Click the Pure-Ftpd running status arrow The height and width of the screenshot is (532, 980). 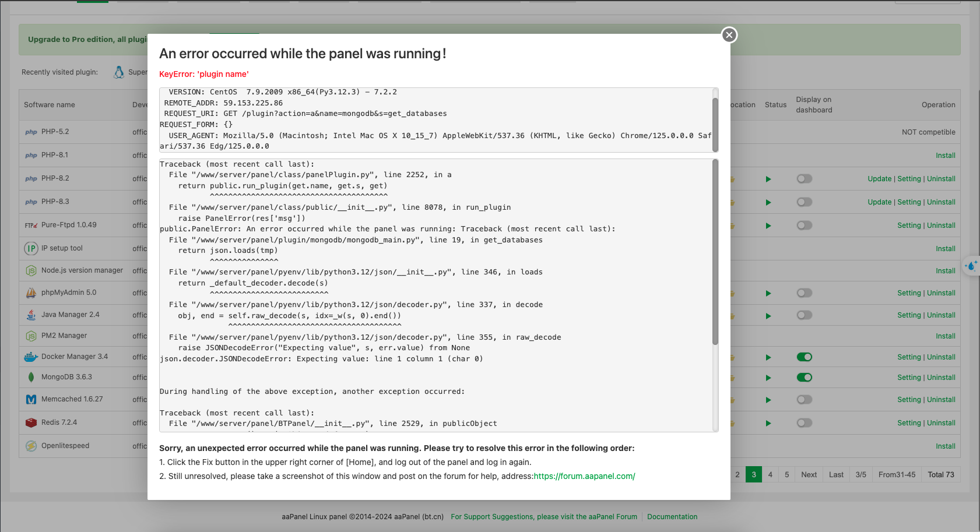pos(768,226)
